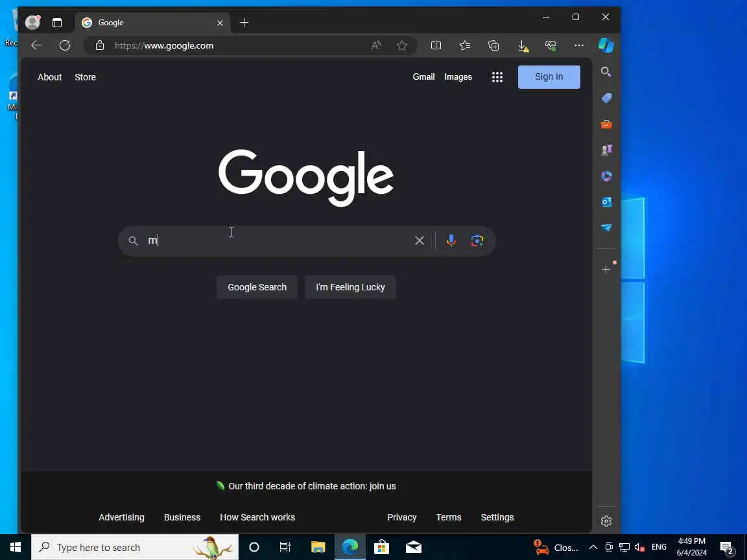This screenshot has height=560, width=747.
Task: Open sidebar Tools briefcase icon
Action: pyautogui.click(x=606, y=124)
